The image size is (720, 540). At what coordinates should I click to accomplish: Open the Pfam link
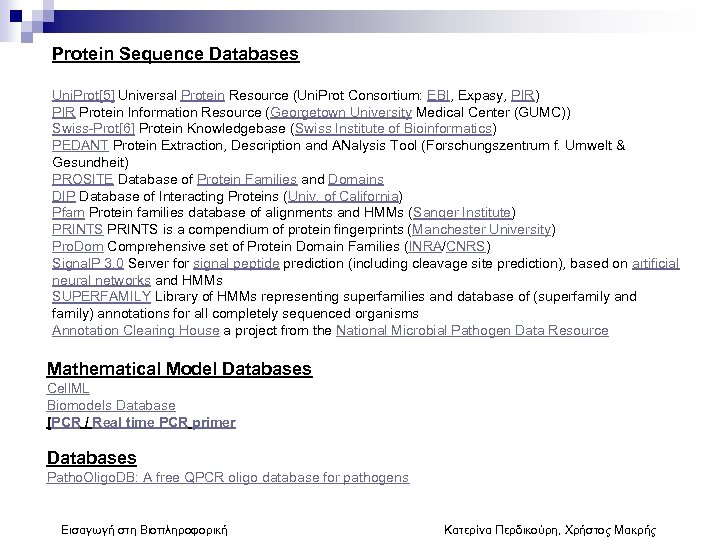coord(68,213)
